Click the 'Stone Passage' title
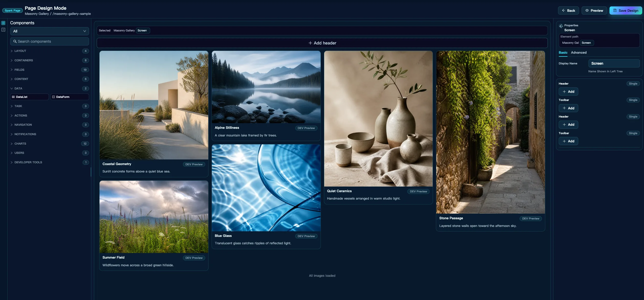This screenshot has width=644, height=300. click(x=451, y=218)
